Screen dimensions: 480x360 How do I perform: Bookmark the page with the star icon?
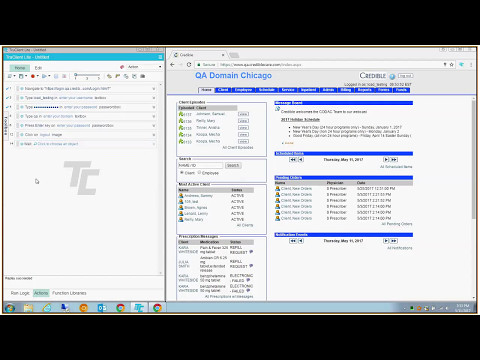click(x=452, y=65)
